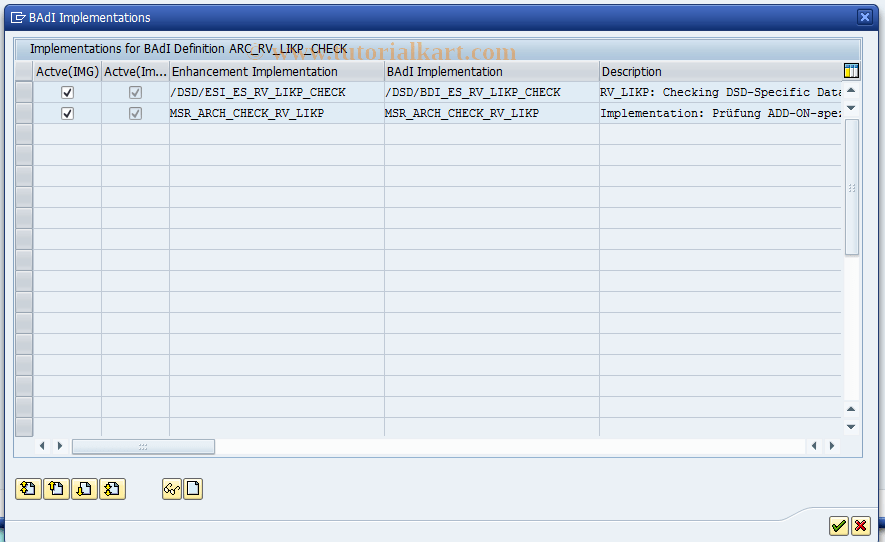Click Actve(IMG) column header

[67, 71]
